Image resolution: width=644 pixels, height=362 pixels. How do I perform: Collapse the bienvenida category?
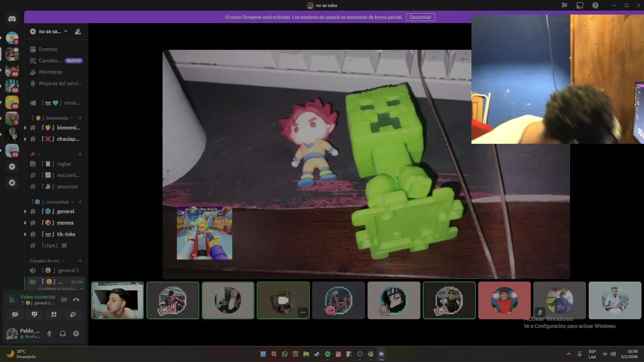coord(53,118)
